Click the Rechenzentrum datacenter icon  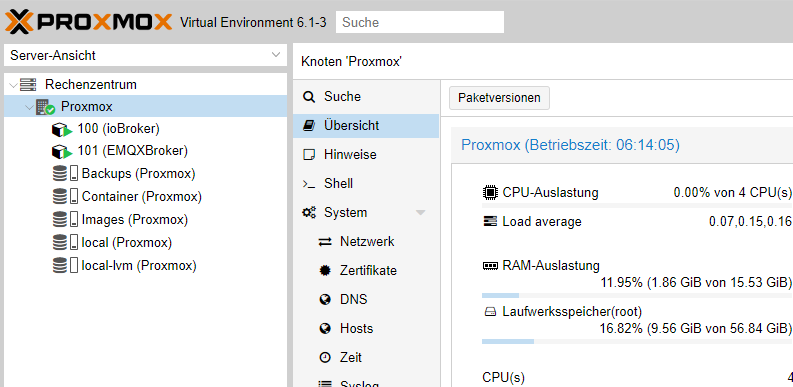pos(28,84)
